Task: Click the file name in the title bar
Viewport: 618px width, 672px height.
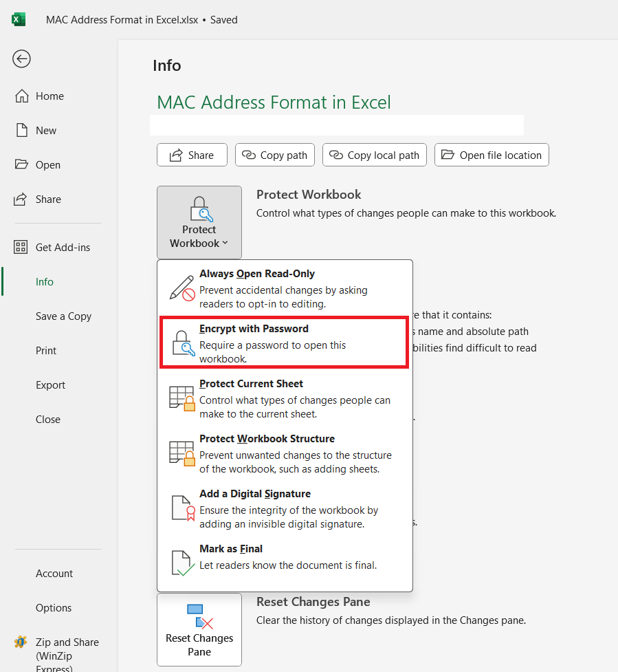Action: [122, 20]
